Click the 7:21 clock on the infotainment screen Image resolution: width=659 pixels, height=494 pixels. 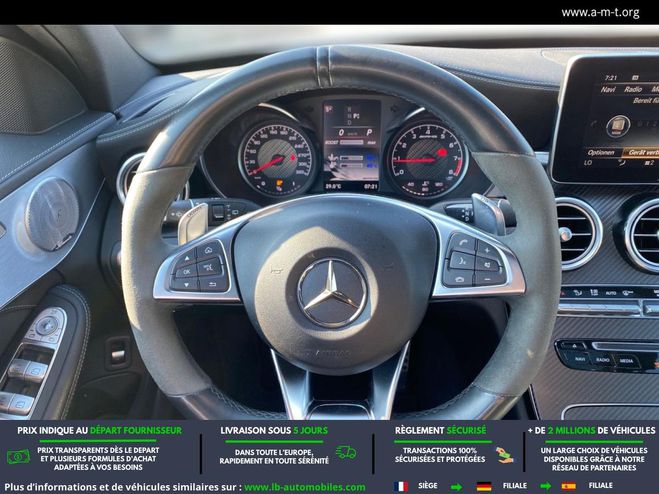[x=611, y=78]
